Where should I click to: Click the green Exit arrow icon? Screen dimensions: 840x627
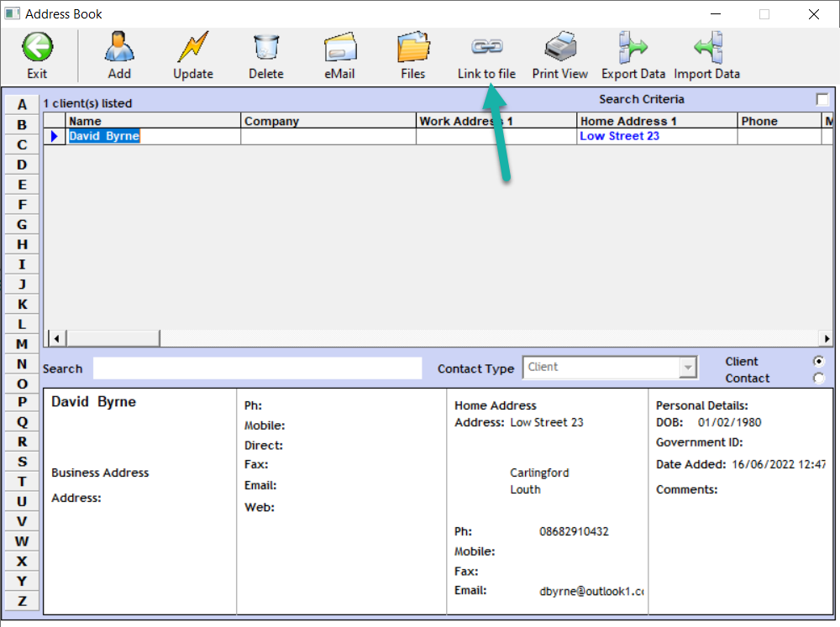pyautogui.click(x=37, y=47)
